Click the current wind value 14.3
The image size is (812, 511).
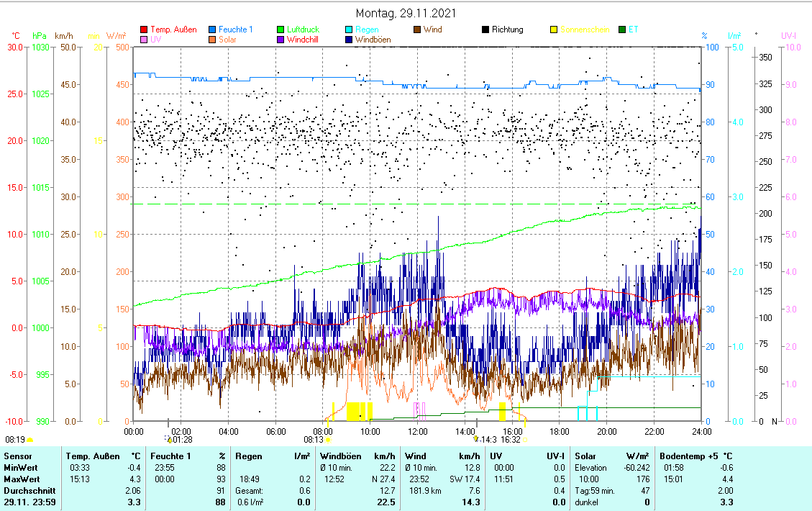coord(471,502)
